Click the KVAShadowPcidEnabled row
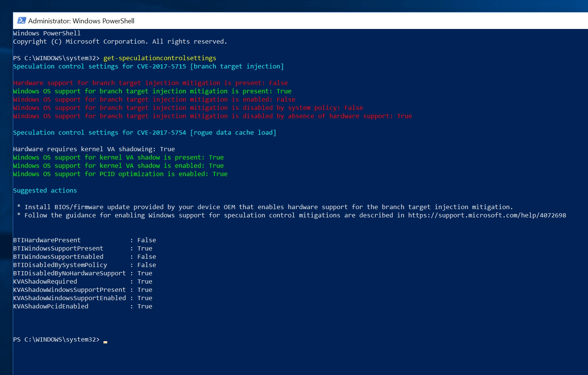588x375 pixels. tap(83, 307)
